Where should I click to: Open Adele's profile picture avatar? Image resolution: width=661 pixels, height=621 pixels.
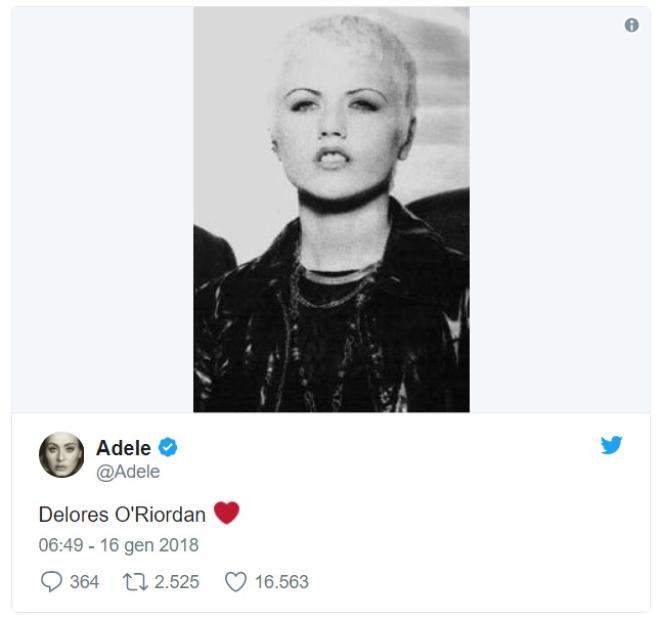[62, 455]
